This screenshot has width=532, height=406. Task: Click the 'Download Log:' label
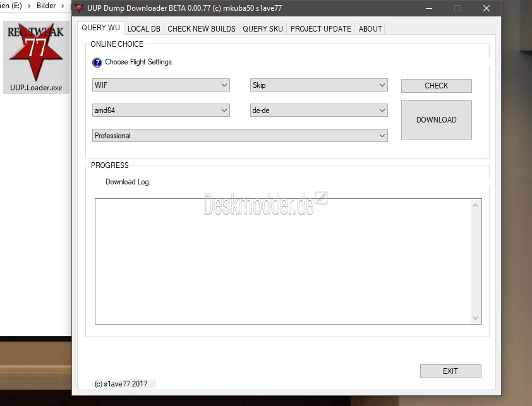(x=128, y=182)
